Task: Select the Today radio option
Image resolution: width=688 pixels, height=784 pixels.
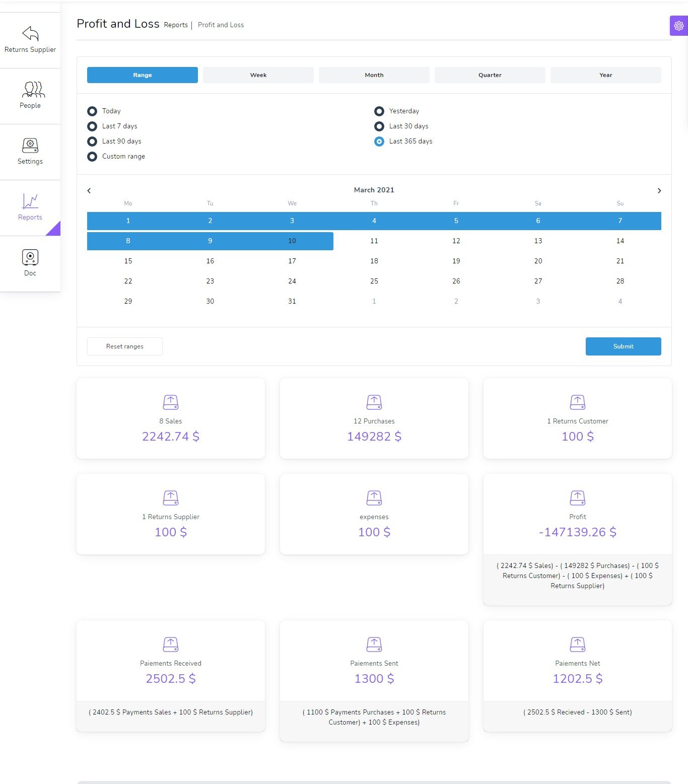Action: (92, 111)
